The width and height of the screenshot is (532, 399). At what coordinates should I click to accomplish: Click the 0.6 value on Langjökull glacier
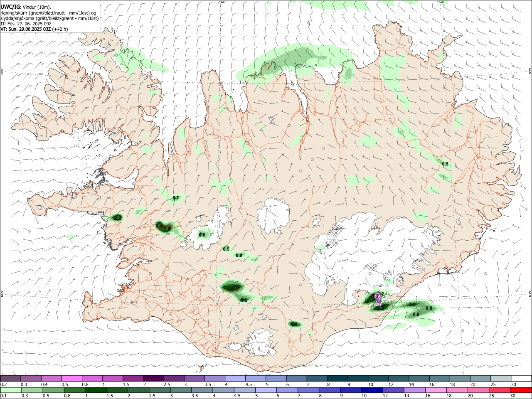202,235
